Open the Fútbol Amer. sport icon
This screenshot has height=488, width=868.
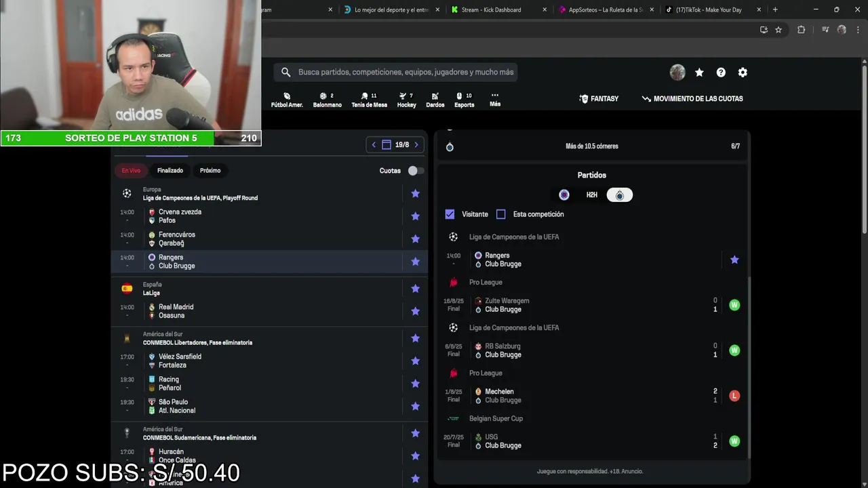287,100
